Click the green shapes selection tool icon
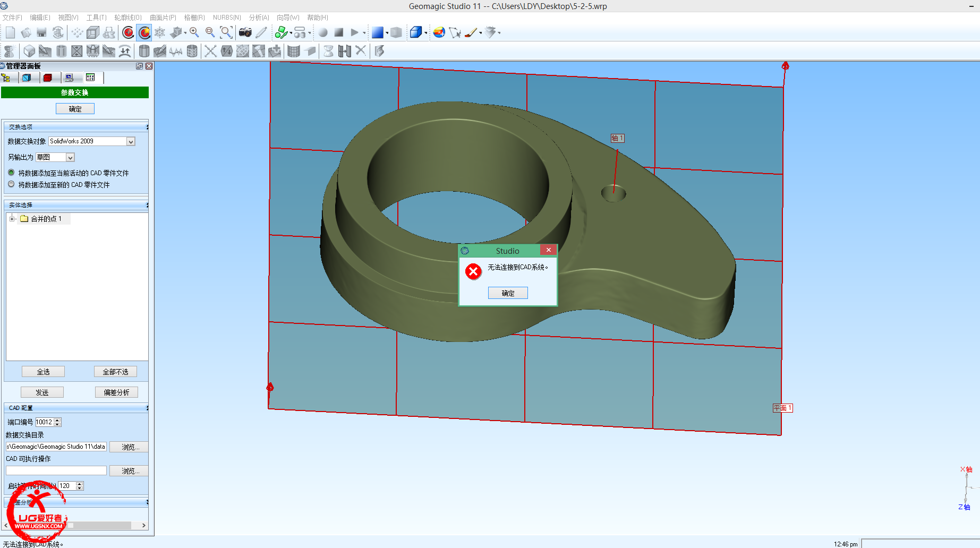This screenshot has width=980, height=548. point(280,32)
